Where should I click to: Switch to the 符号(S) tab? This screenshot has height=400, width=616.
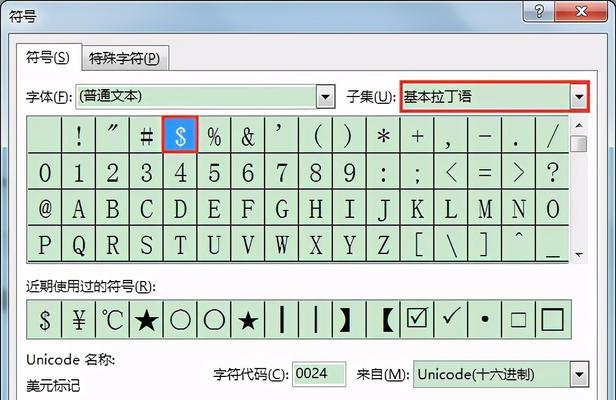click(48, 57)
